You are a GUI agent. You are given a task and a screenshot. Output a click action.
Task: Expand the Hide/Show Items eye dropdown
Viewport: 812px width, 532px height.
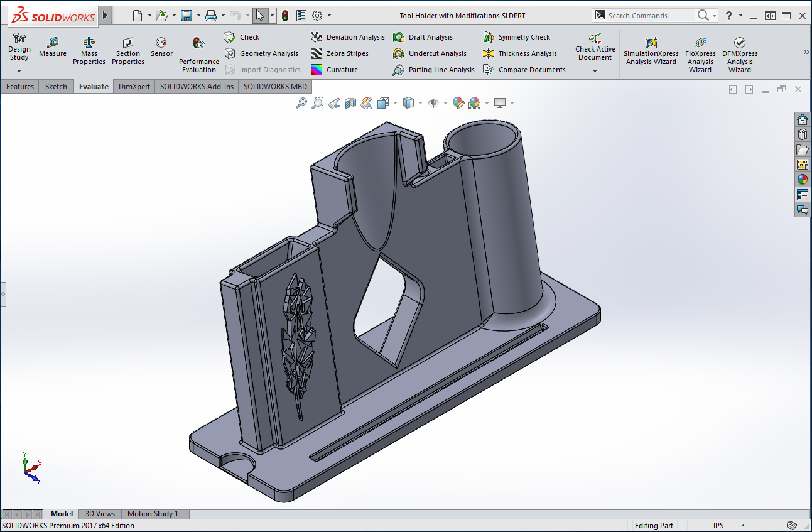coord(445,104)
